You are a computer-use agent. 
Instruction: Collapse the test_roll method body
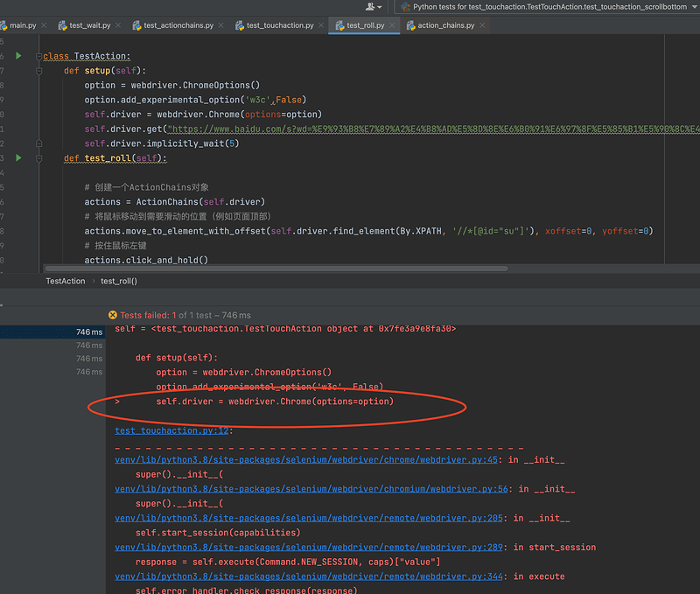pyautogui.click(x=38, y=158)
